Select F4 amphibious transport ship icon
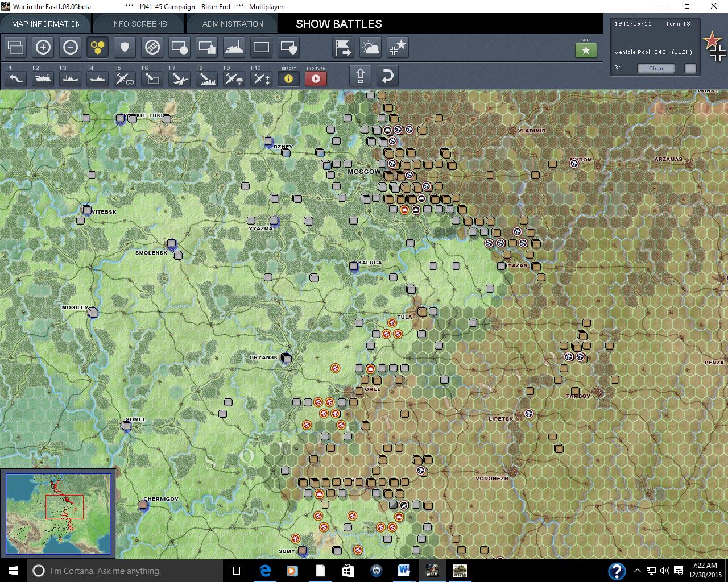Screen dimensions: 728x582 pos(98,78)
